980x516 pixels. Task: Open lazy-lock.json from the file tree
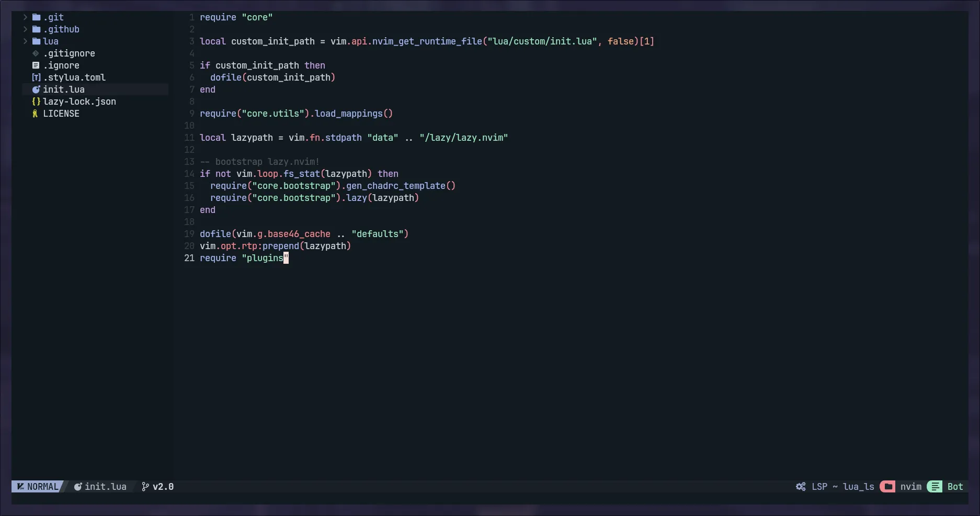pyautogui.click(x=79, y=102)
